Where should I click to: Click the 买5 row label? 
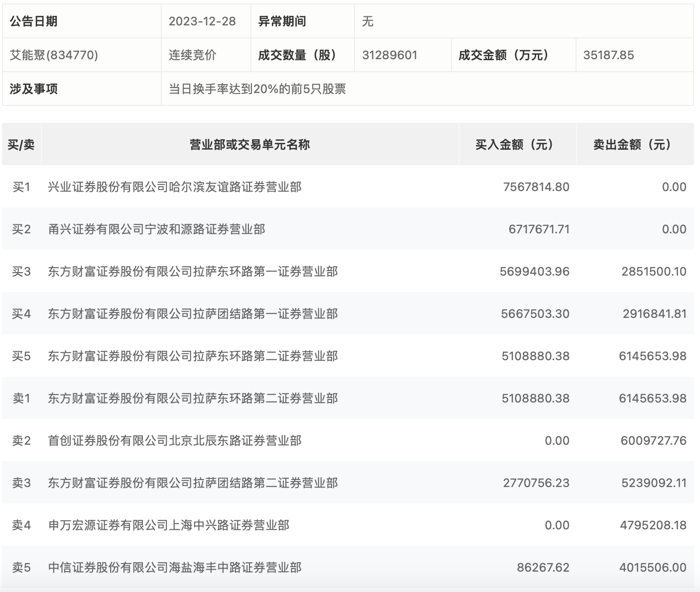pos(21,356)
